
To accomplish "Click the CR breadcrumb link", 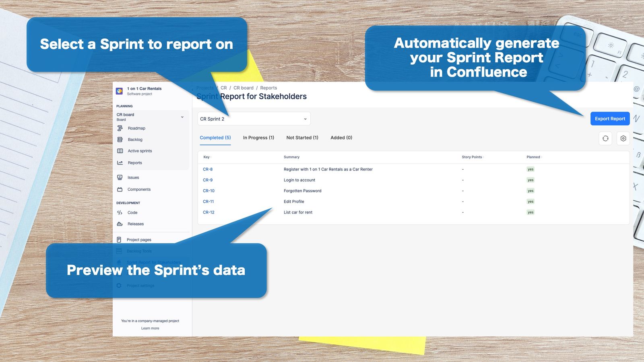I will pyautogui.click(x=224, y=88).
